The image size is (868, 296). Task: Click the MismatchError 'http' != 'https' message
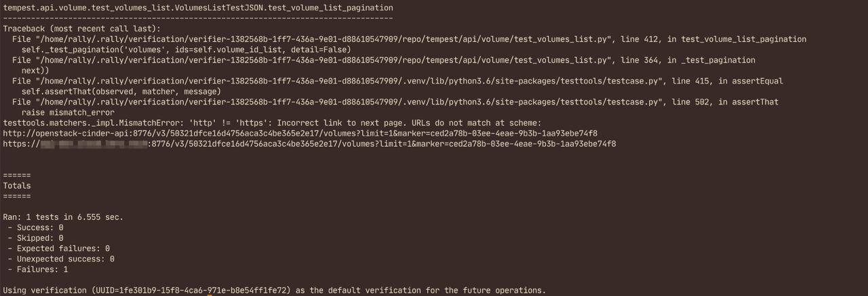pos(271,123)
